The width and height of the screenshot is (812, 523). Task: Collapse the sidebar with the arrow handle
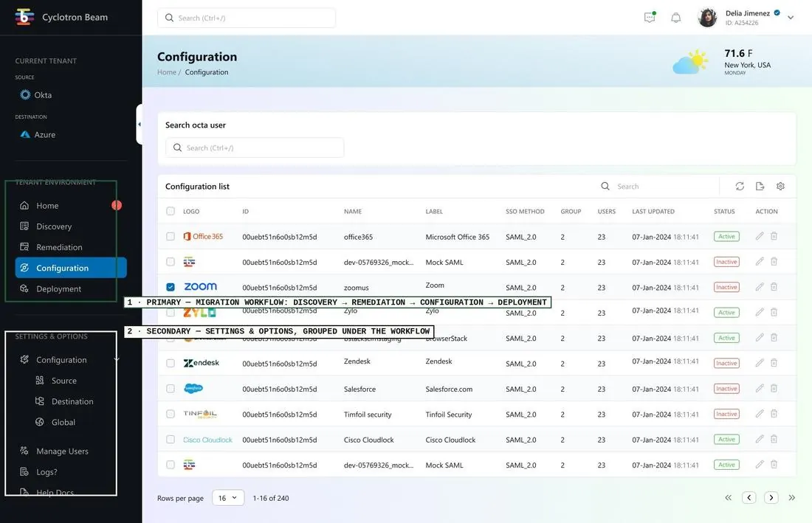(139, 124)
